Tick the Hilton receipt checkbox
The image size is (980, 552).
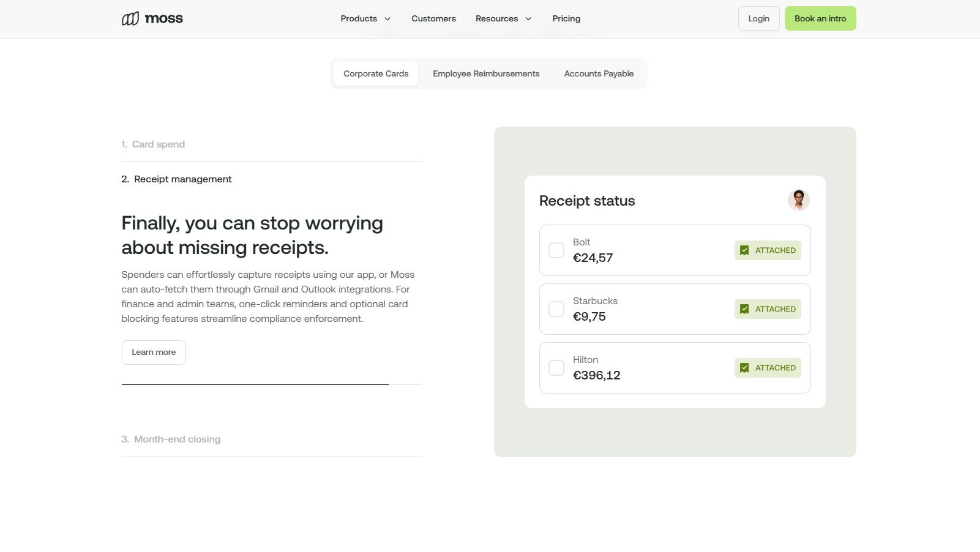point(556,368)
